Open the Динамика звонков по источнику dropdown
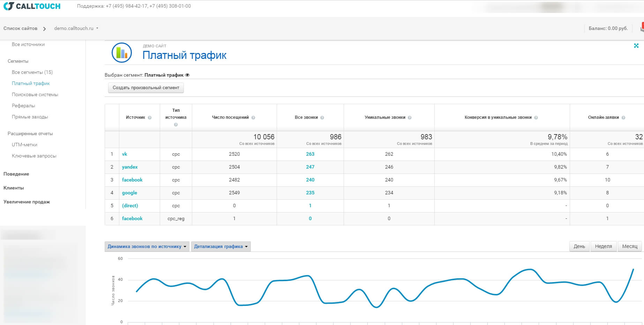The width and height of the screenshot is (644, 325). (x=147, y=246)
